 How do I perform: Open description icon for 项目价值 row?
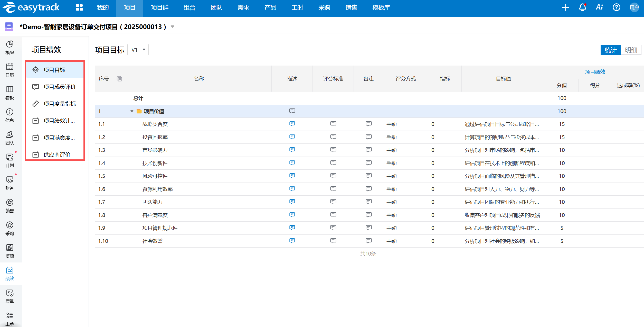(292, 111)
